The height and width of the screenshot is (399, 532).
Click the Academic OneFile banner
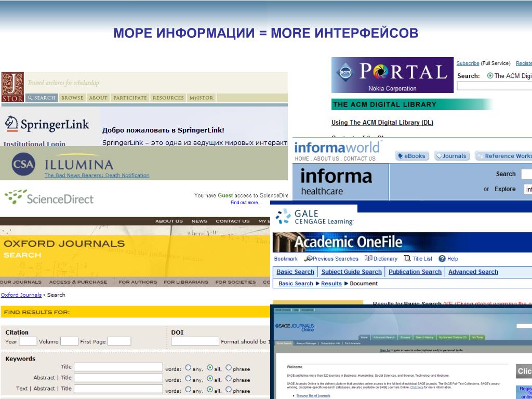coord(402,242)
